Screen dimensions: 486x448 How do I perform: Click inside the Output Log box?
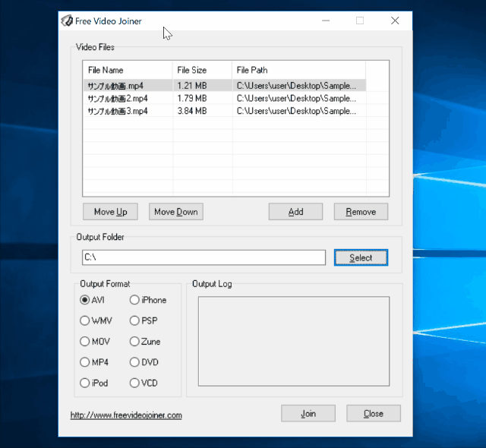click(x=294, y=341)
